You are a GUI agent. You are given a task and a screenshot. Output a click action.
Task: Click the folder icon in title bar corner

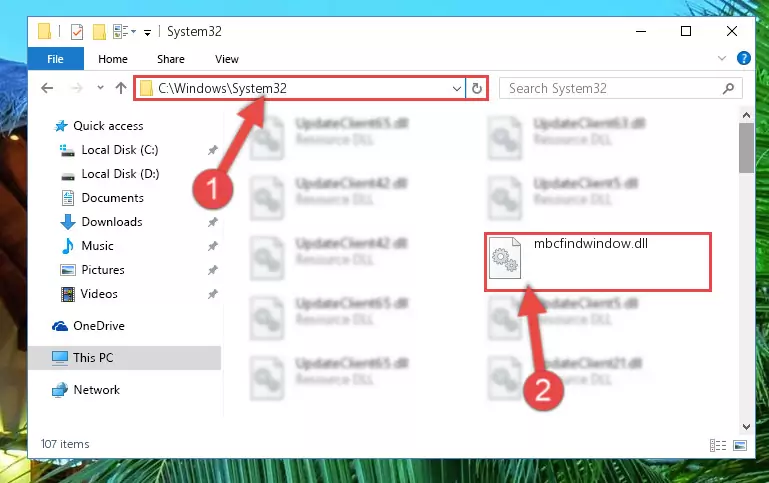[44, 31]
